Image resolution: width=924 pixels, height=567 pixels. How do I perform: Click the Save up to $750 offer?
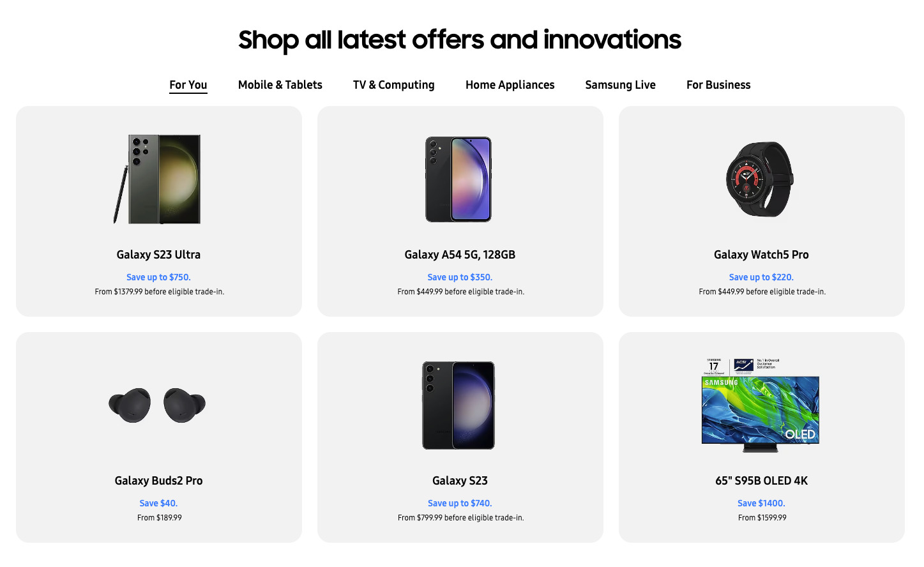(x=158, y=277)
